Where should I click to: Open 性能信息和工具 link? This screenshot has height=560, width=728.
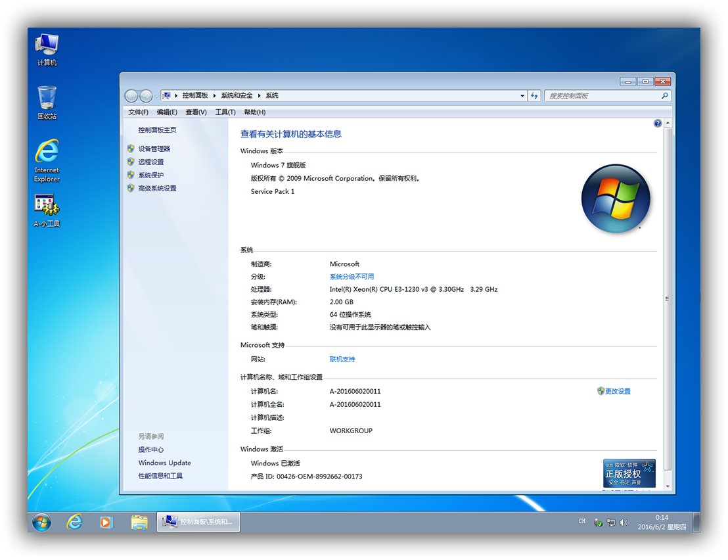160,475
